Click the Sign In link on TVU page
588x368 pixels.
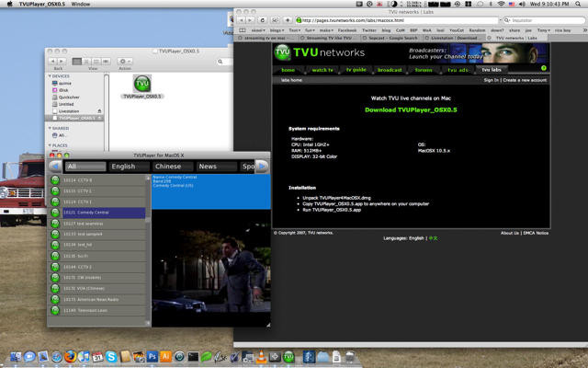(x=492, y=80)
